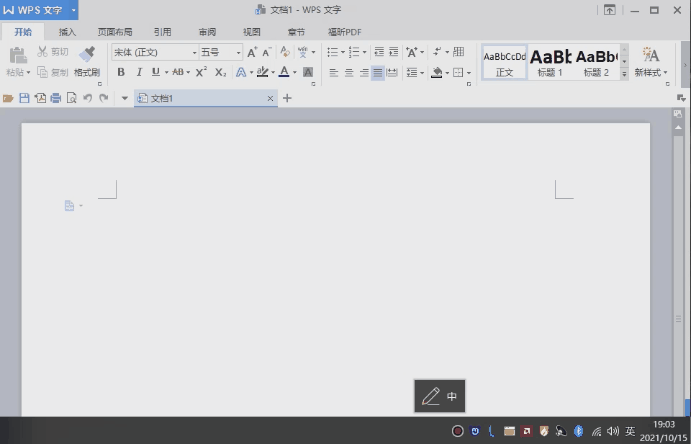The width and height of the screenshot is (691, 444).
Task: Click the increase font size icon
Action: tap(252, 52)
